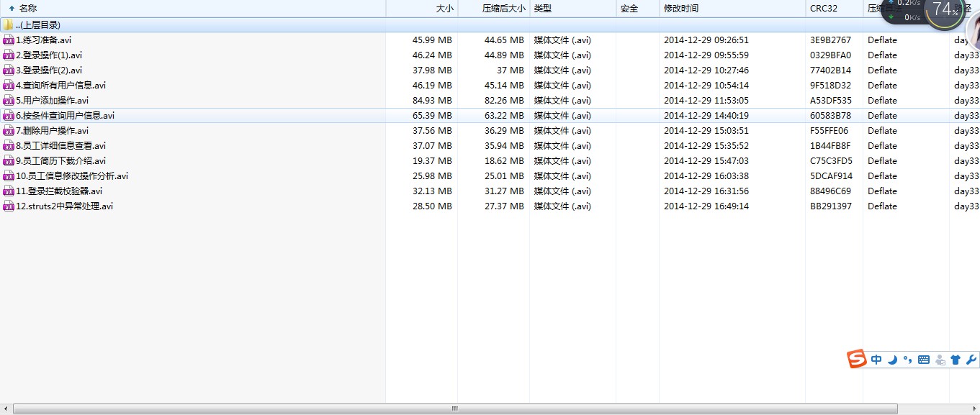This screenshot has width=980, height=415.
Task: Click compressed size 44.89 MB
Action: (x=504, y=55)
